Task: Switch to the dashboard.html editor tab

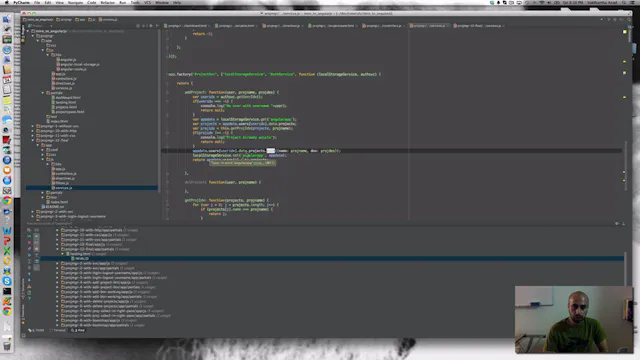Action: (x=187, y=26)
